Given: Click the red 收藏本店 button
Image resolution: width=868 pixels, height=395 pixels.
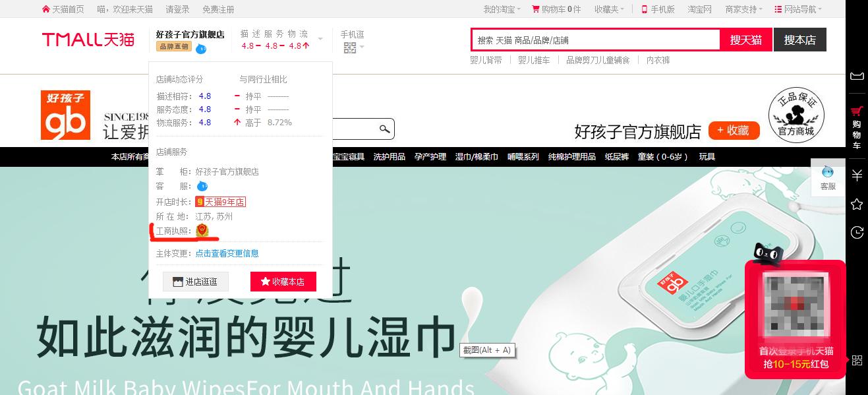Looking at the screenshot, I should coord(283,281).
